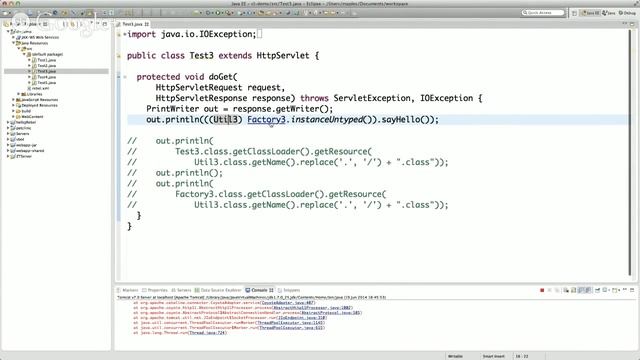Screen dimensions: 640x360
Task: Expand the JavaScript Resources node
Action: [13, 100]
